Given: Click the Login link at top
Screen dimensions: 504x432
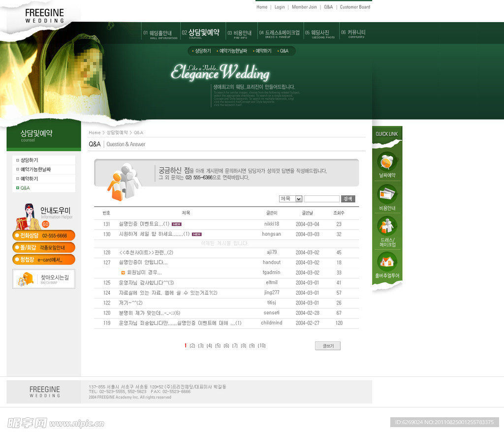Looking at the screenshot, I should pos(280,7).
